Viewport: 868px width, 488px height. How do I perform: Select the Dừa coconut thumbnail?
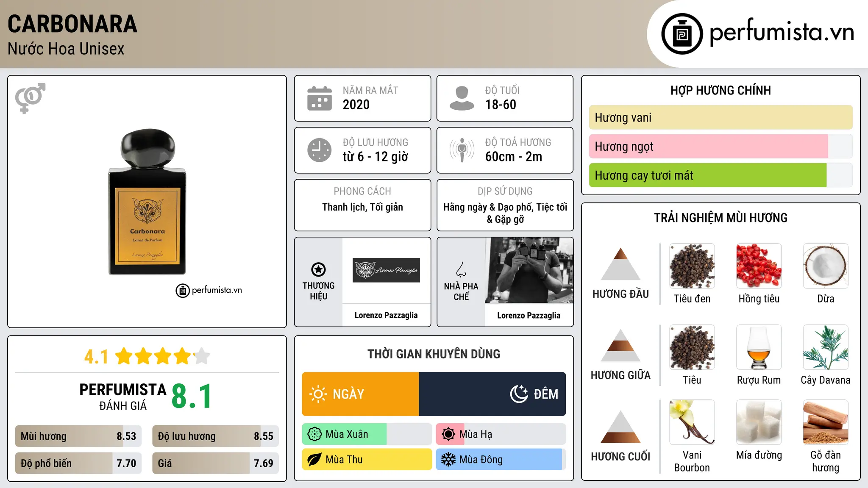click(826, 266)
